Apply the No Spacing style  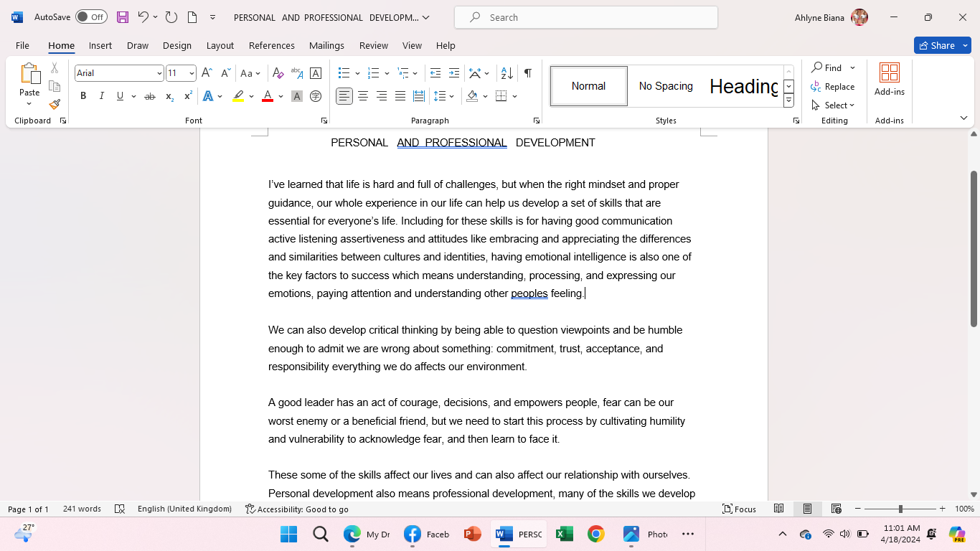[666, 86]
